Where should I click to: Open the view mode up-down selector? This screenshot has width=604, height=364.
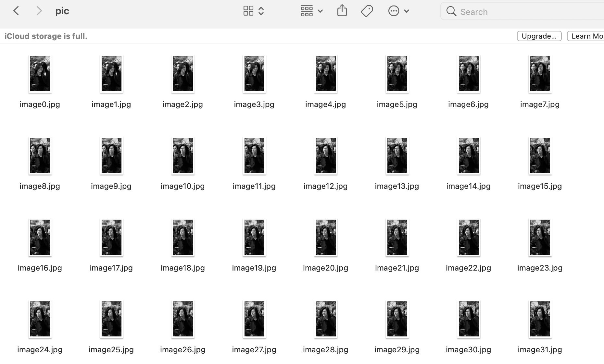pos(261,11)
